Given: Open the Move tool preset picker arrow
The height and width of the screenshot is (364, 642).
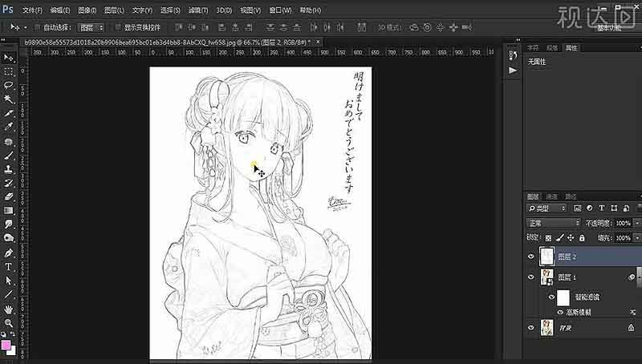Looking at the screenshot, I should 26,27.
